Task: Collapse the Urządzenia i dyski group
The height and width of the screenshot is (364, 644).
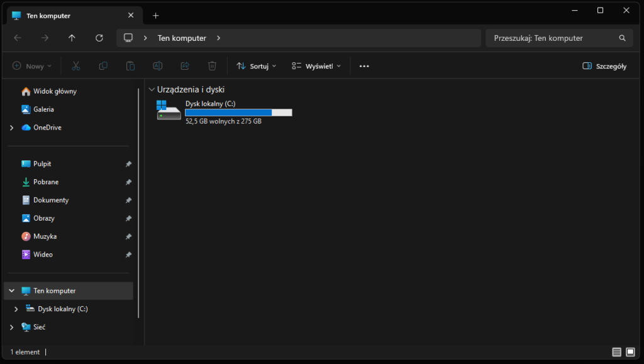Action: coord(151,90)
